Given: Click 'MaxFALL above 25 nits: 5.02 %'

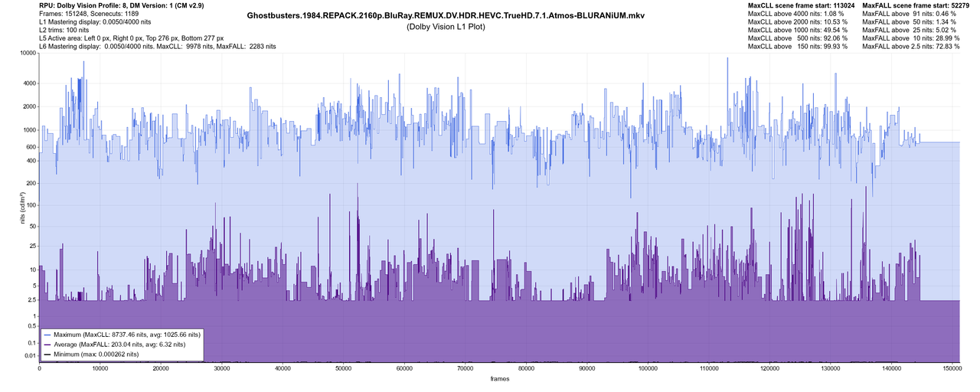Looking at the screenshot, I should point(909,31).
